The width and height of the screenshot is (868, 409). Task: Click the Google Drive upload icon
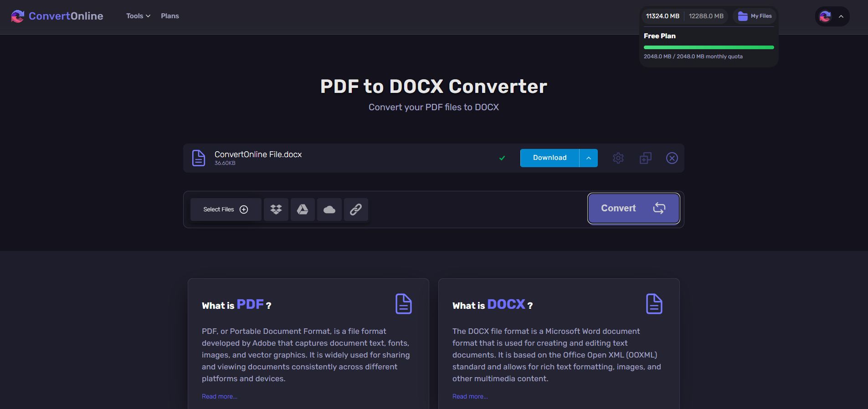pos(303,210)
